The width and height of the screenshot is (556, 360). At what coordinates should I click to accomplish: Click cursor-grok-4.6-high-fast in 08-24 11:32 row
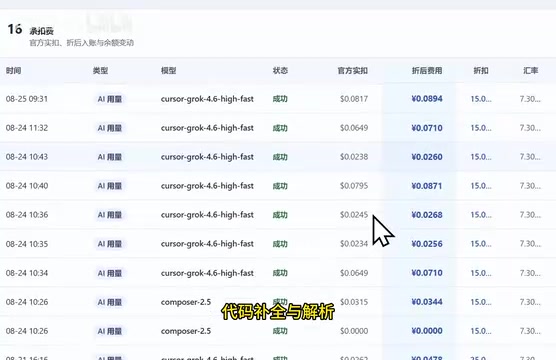click(x=207, y=128)
